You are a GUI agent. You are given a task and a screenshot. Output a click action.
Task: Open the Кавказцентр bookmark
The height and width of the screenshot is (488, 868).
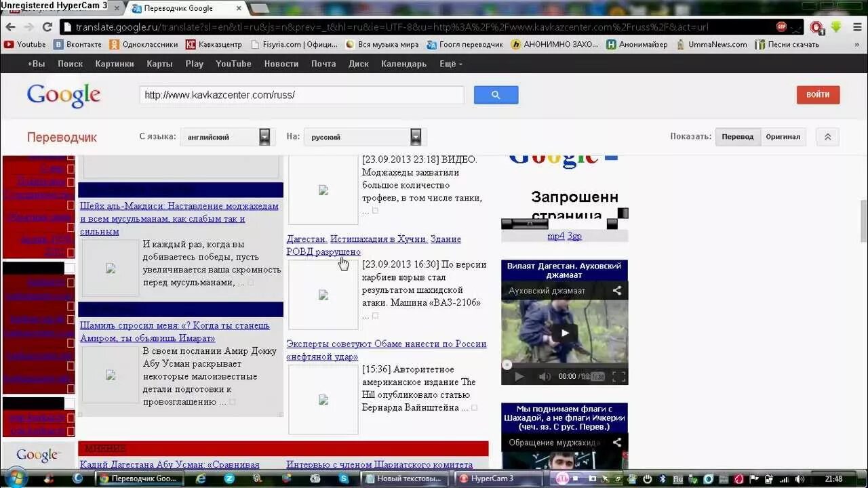click(x=214, y=45)
